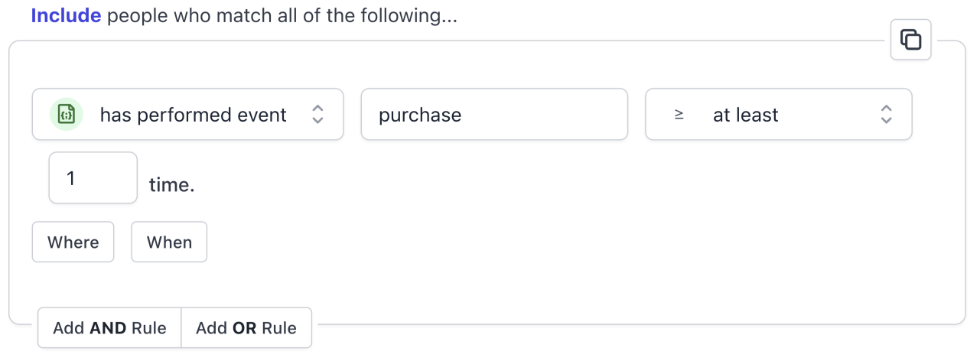Click the 'time.' label text
The height and width of the screenshot is (361, 980).
pyautogui.click(x=171, y=185)
